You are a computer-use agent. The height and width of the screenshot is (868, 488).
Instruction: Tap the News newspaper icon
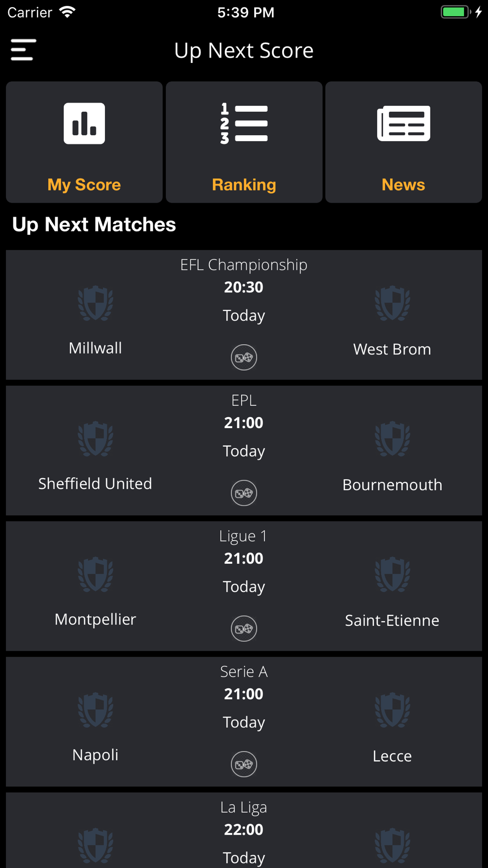tap(404, 124)
